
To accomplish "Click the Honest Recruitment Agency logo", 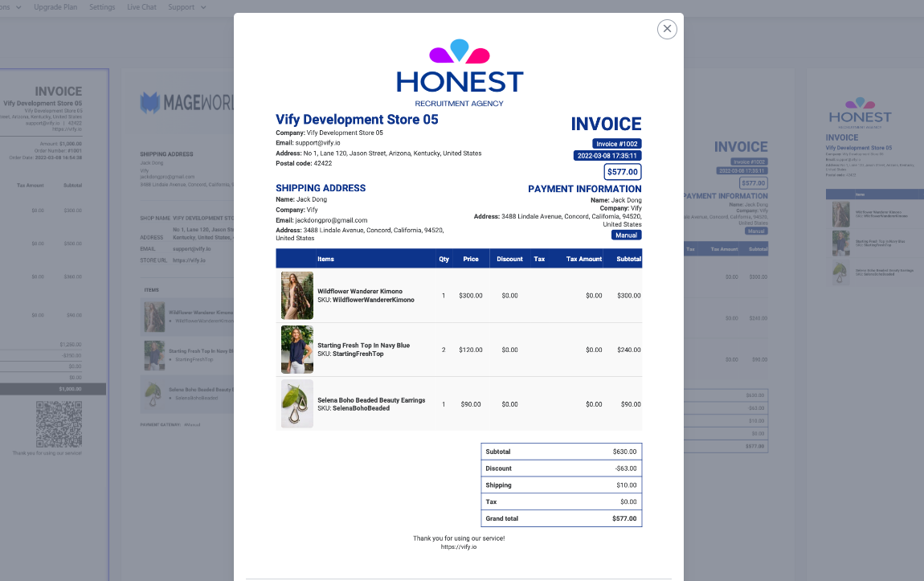I will 459,73.
